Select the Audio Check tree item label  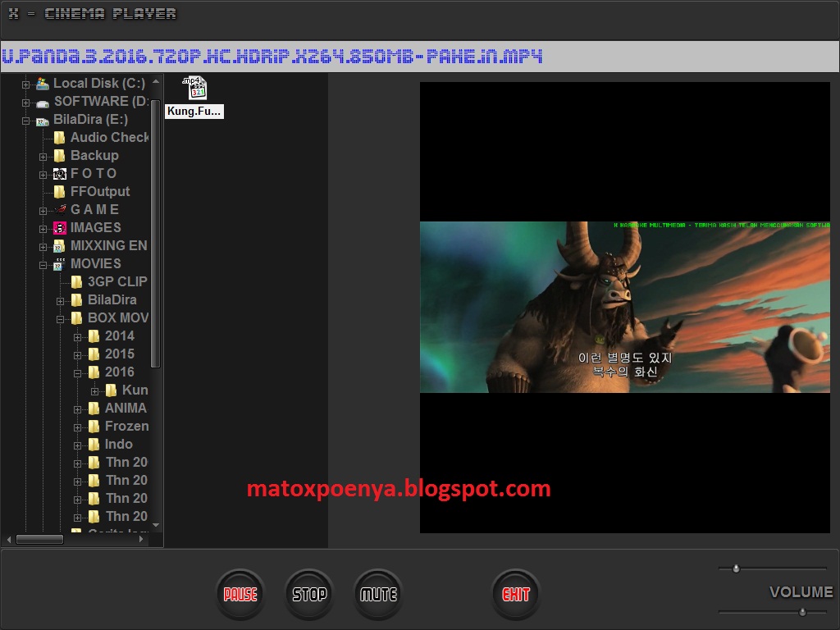[x=110, y=138]
